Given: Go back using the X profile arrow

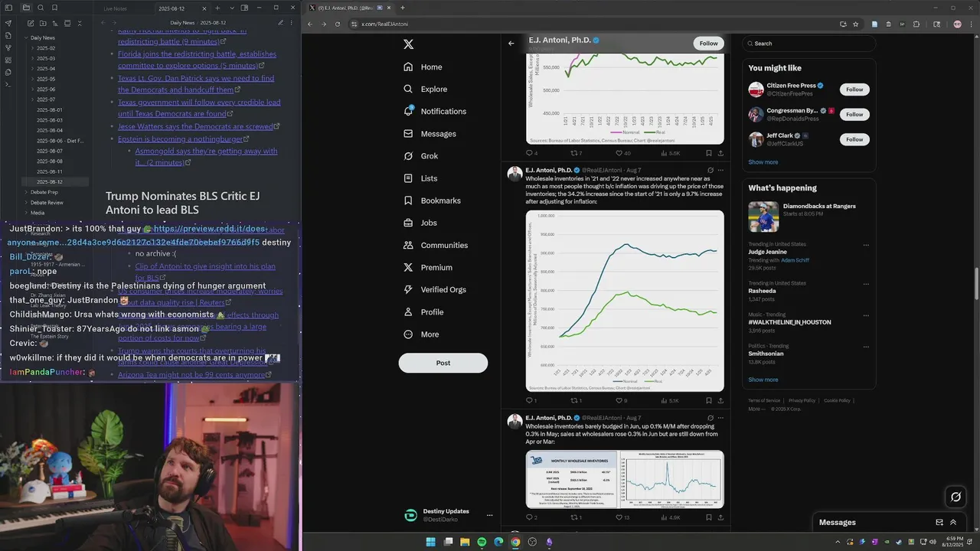Looking at the screenshot, I should [511, 43].
